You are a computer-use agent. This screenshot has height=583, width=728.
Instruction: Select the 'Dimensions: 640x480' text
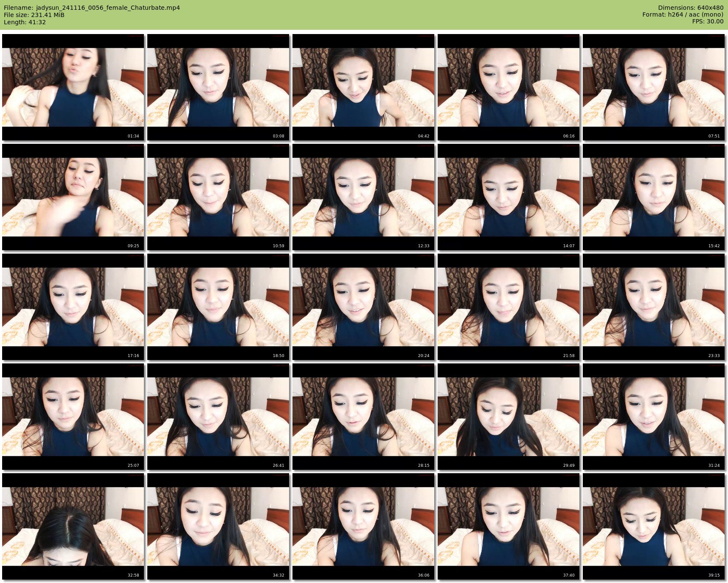(691, 8)
